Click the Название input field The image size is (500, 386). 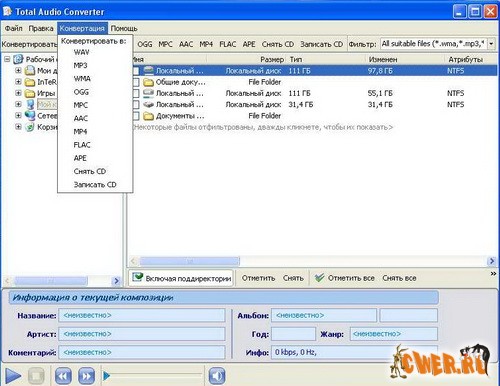point(142,315)
